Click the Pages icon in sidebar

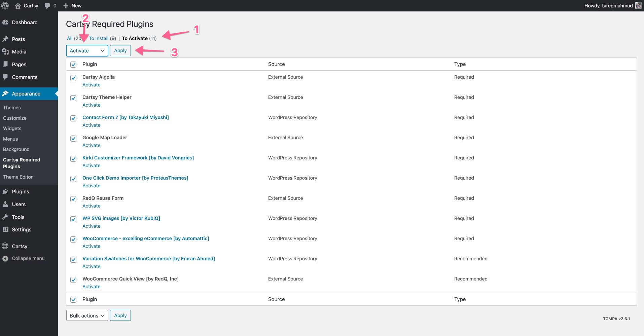pyautogui.click(x=5, y=64)
